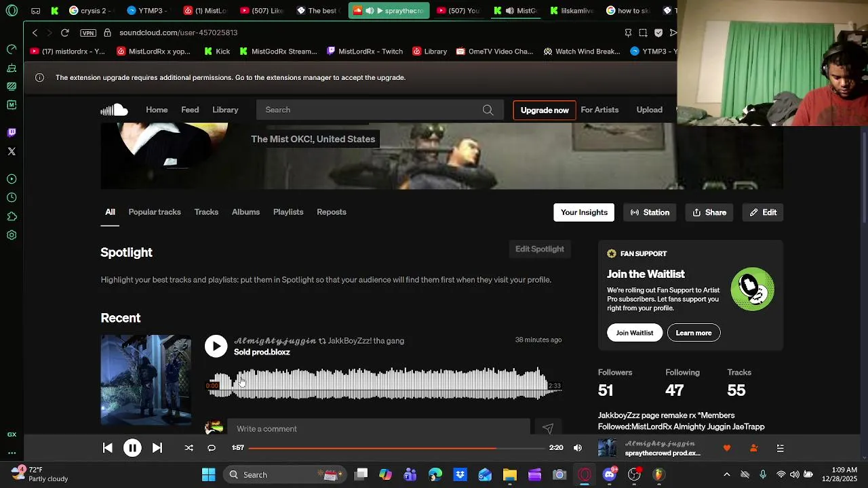Open File Explorer from the taskbar

[509, 474]
